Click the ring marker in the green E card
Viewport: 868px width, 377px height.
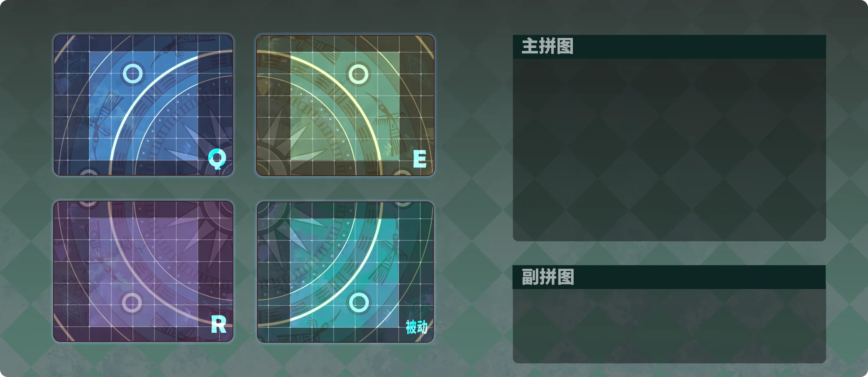[x=358, y=74]
